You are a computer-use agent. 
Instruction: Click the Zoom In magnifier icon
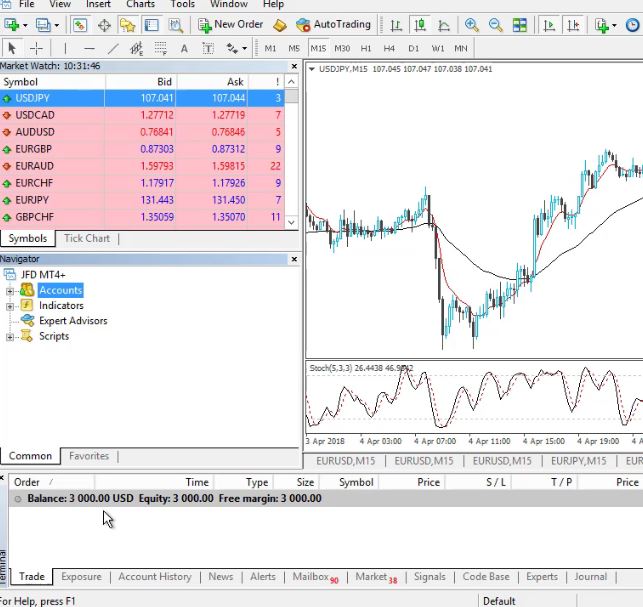(x=472, y=25)
